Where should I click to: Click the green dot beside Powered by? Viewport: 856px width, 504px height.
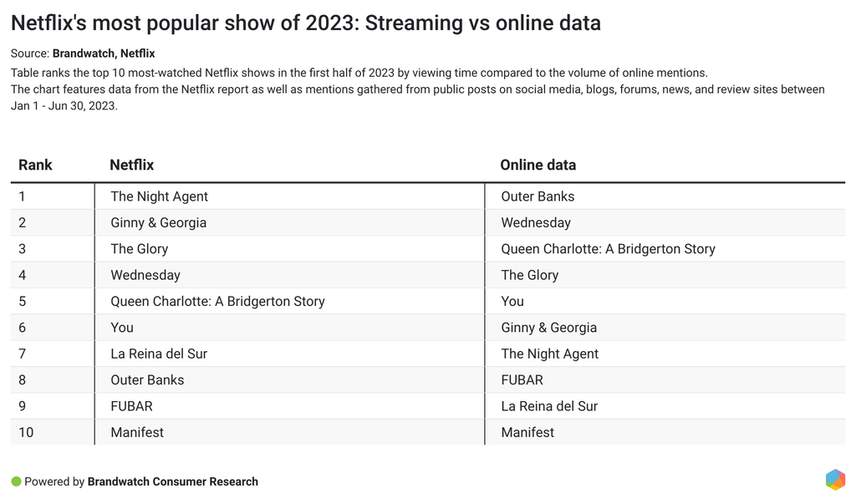[x=16, y=481]
